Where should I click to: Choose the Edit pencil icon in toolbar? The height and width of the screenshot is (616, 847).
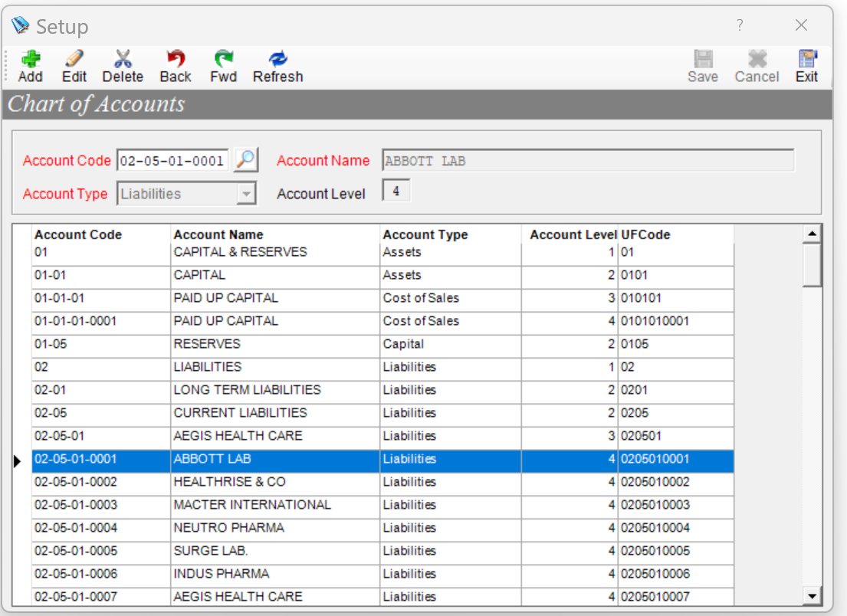coord(74,67)
